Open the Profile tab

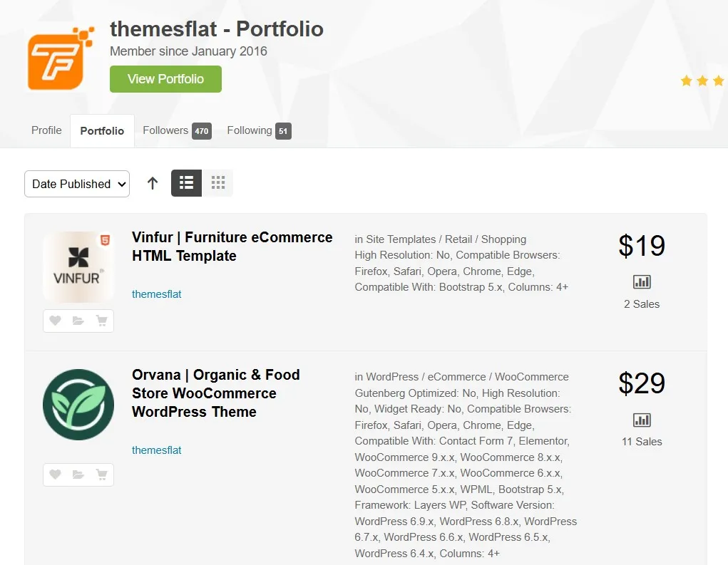pos(46,130)
